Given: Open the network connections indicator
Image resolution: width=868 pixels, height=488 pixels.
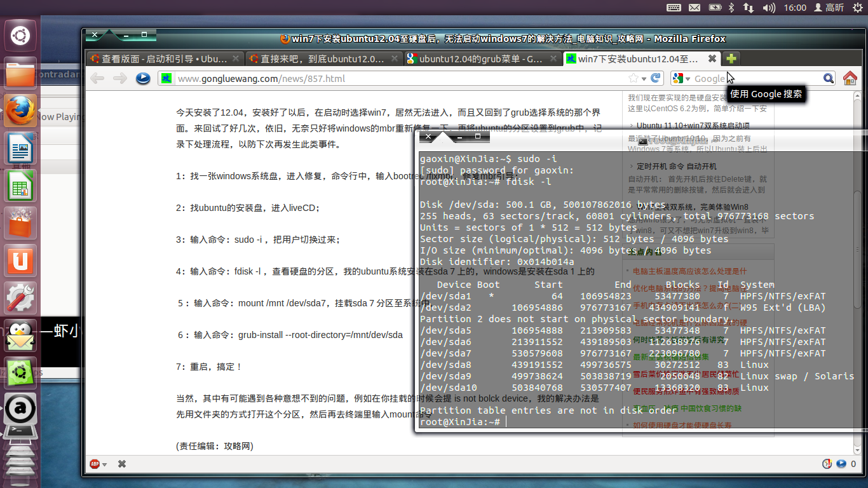Looking at the screenshot, I should [x=749, y=8].
